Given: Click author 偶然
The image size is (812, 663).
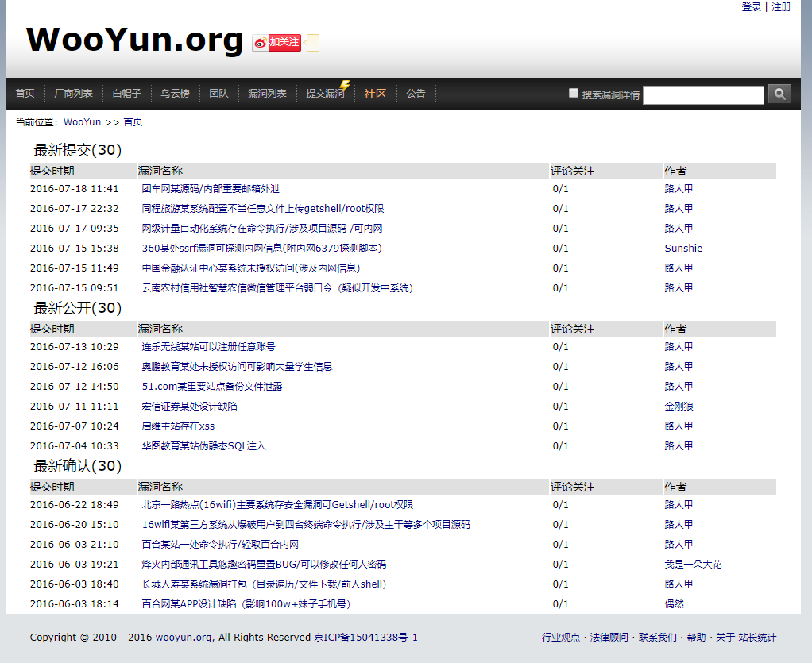Looking at the screenshot, I should coord(675,604).
